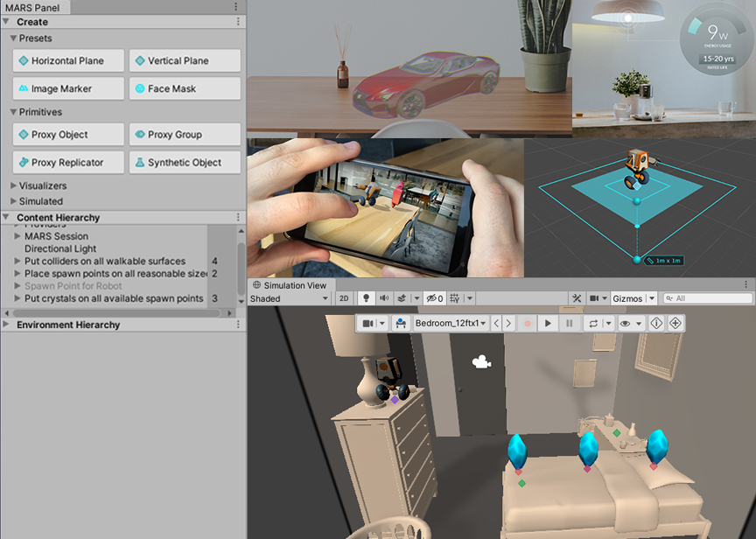Create a Proxy Replicator
The height and width of the screenshot is (539, 756).
[67, 162]
